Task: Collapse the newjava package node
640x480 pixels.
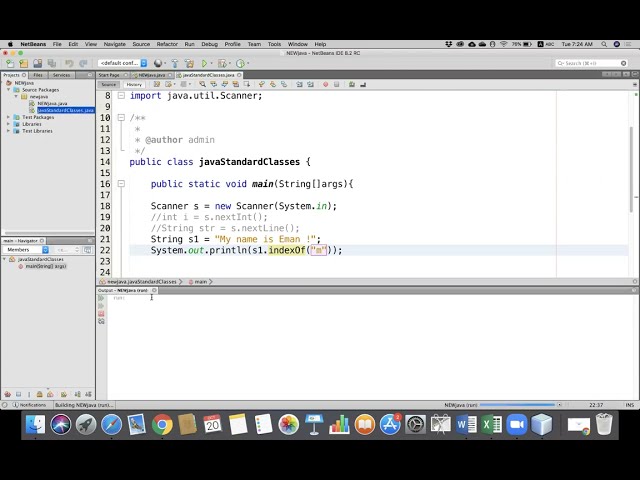Action: (16, 97)
